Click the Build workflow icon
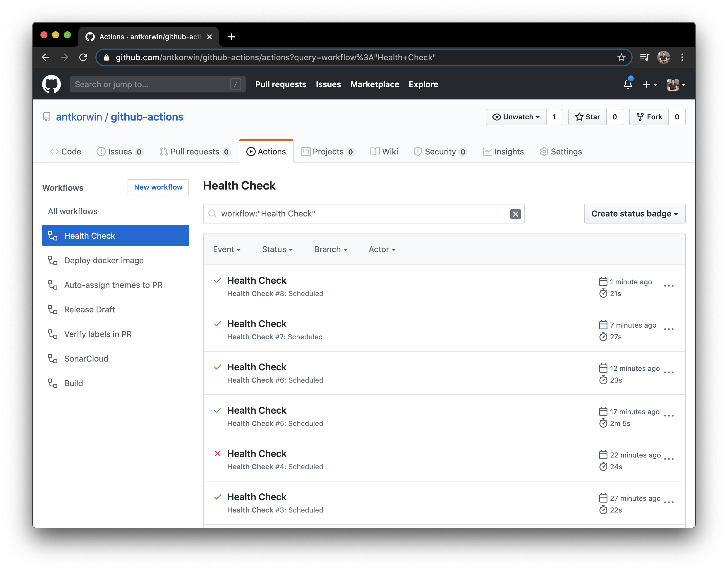The image size is (728, 571). pyautogui.click(x=51, y=383)
